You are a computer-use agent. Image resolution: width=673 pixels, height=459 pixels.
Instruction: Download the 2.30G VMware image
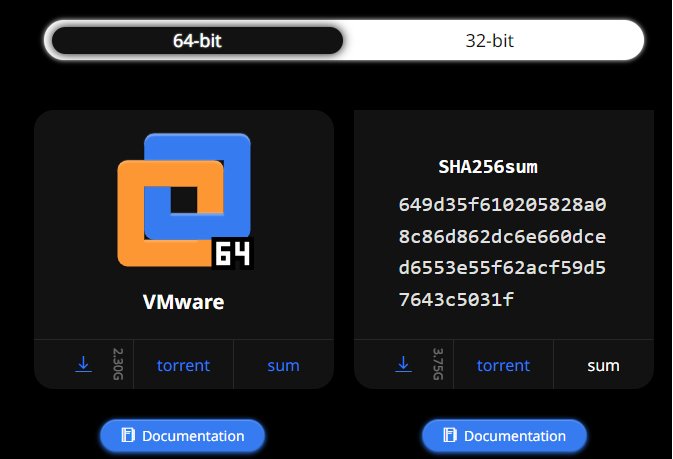coord(83,364)
